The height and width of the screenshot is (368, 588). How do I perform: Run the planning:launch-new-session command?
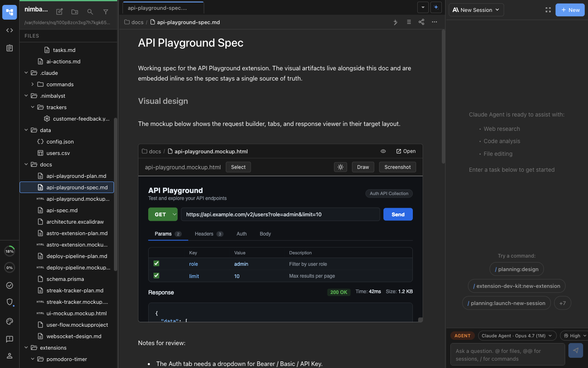(506, 303)
